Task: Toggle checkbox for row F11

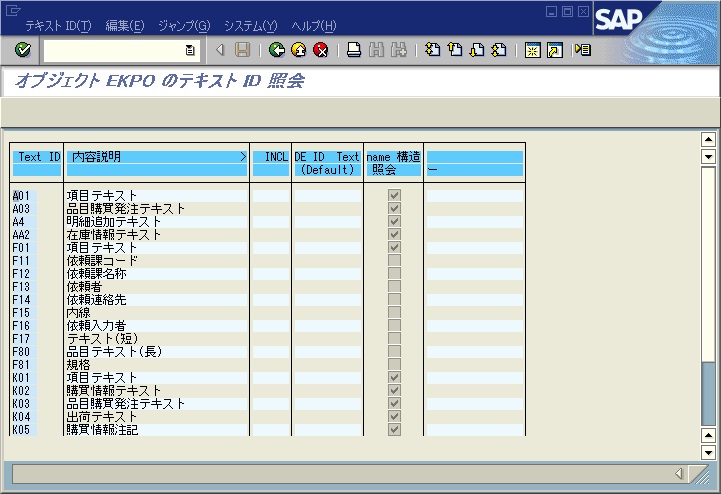Action: pyautogui.click(x=394, y=260)
